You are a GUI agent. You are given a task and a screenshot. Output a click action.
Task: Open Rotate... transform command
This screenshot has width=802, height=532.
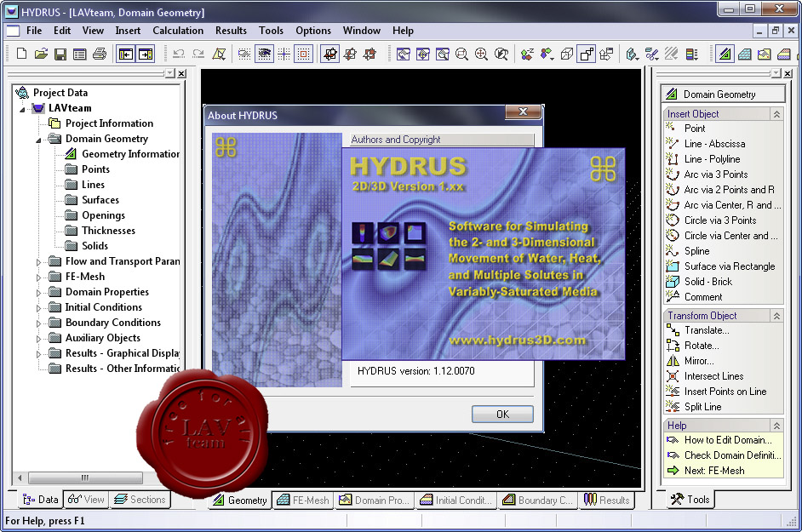click(693, 346)
